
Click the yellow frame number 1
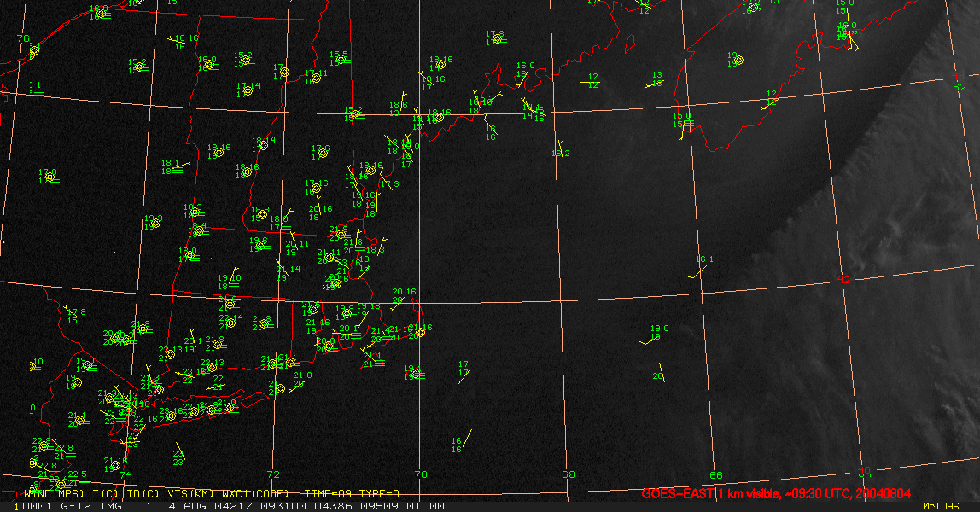[16, 506]
